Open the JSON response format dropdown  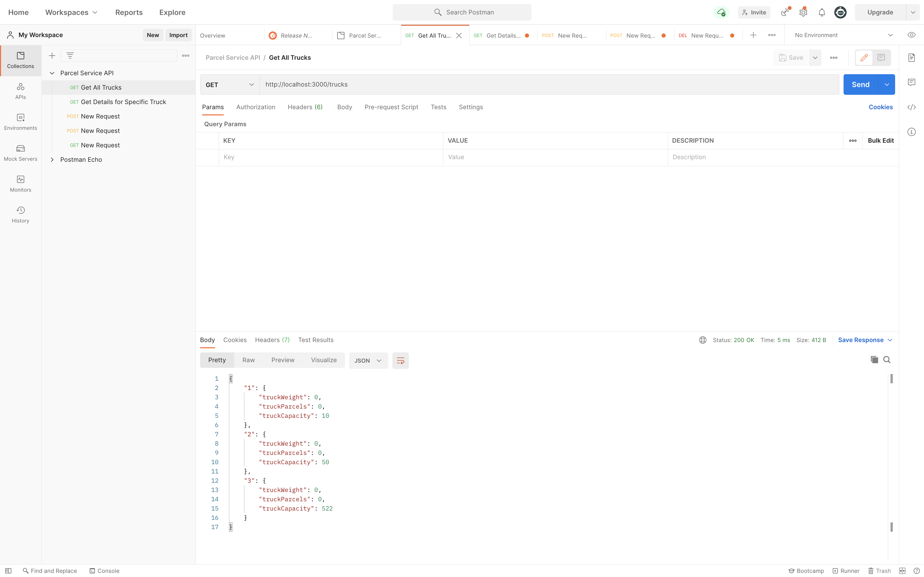[x=368, y=360]
